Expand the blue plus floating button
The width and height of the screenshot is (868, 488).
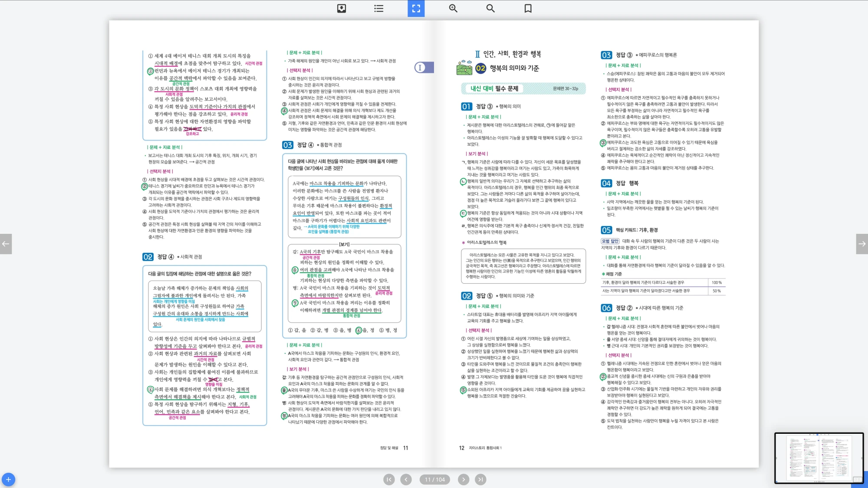8,479
